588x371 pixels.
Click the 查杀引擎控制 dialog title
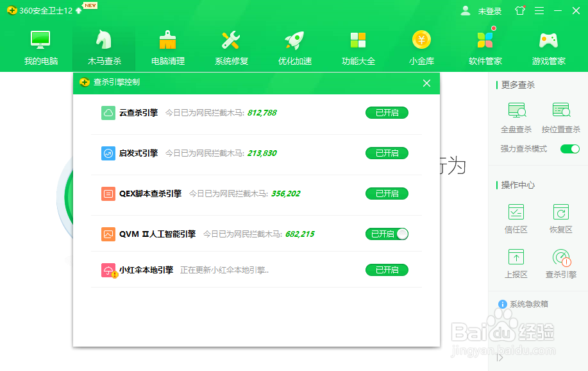pos(116,82)
